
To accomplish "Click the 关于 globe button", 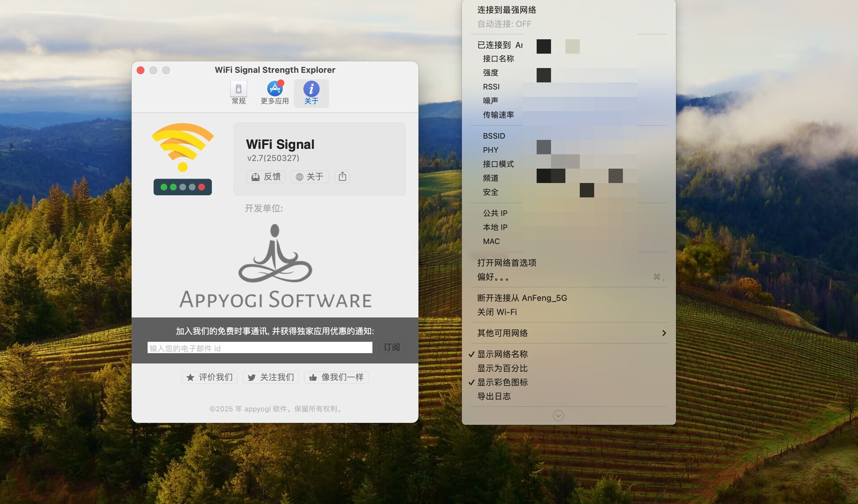I will [310, 177].
